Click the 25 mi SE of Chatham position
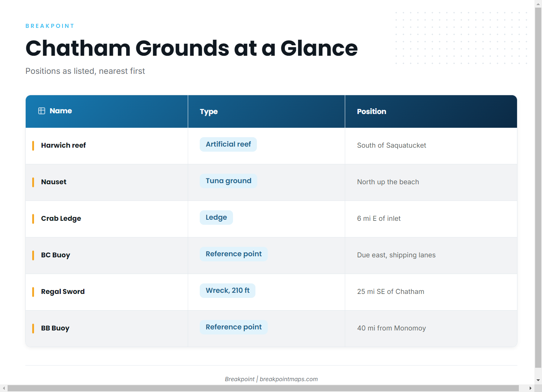The image size is (542, 392). (x=390, y=292)
